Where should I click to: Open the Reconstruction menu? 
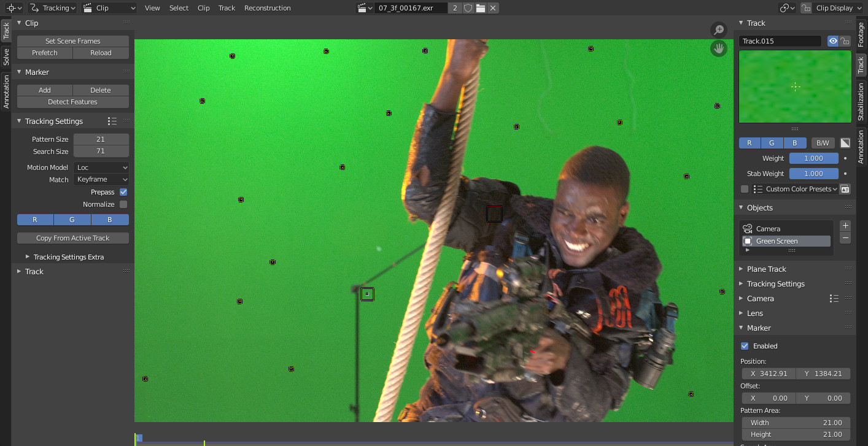tap(267, 8)
